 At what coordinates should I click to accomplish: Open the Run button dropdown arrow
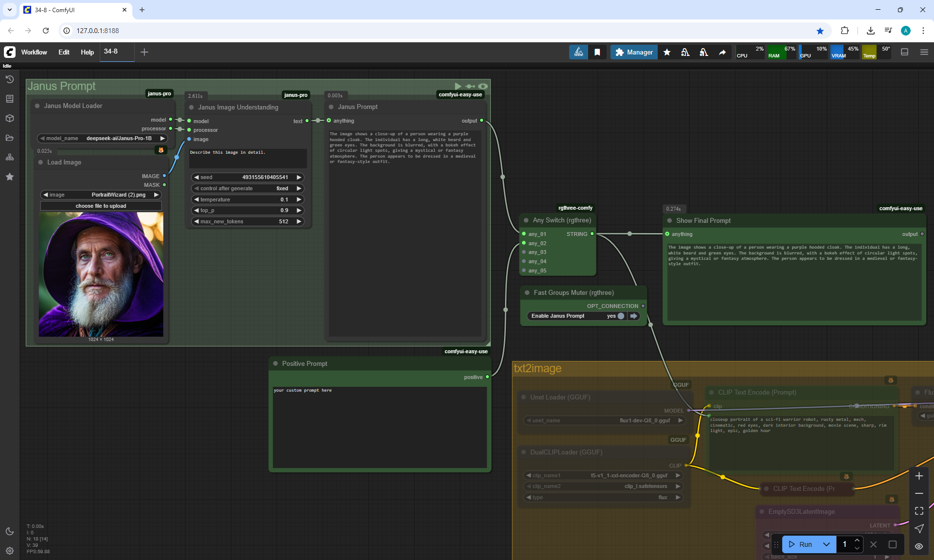tap(826, 544)
